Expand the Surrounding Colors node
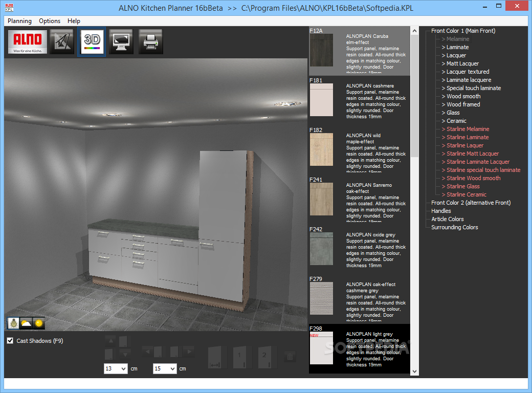Viewport: 532px width, 393px height. 454,227
